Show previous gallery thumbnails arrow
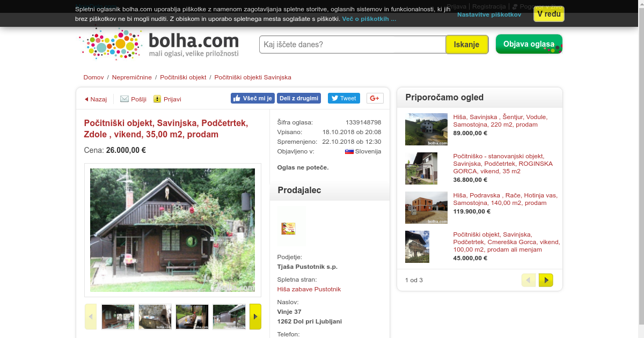The width and height of the screenshot is (644, 338). pos(91,317)
